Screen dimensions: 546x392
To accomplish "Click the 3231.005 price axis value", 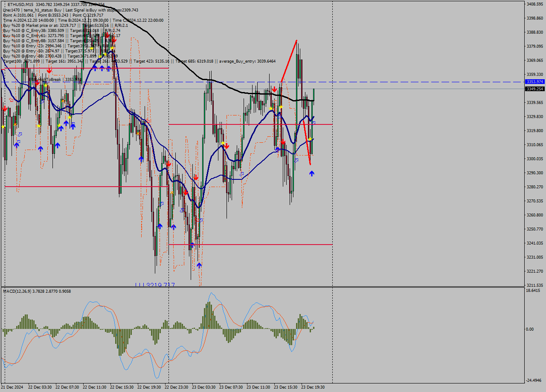I will click(534, 257).
